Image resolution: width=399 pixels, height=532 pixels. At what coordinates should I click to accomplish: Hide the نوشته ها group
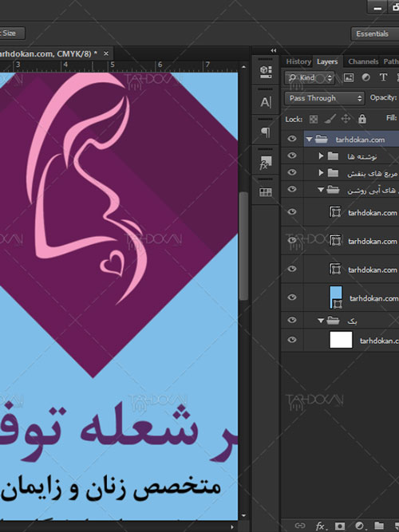pos(292,156)
